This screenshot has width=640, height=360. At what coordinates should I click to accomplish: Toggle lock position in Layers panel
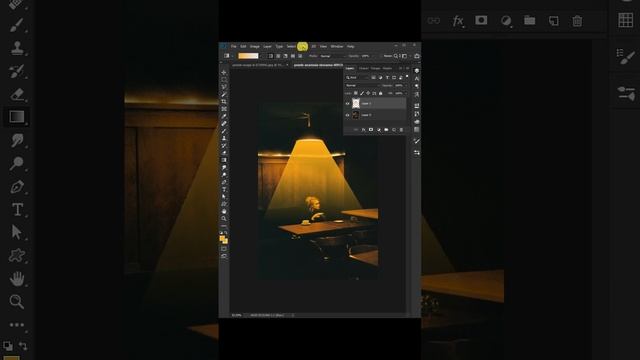(x=368, y=93)
